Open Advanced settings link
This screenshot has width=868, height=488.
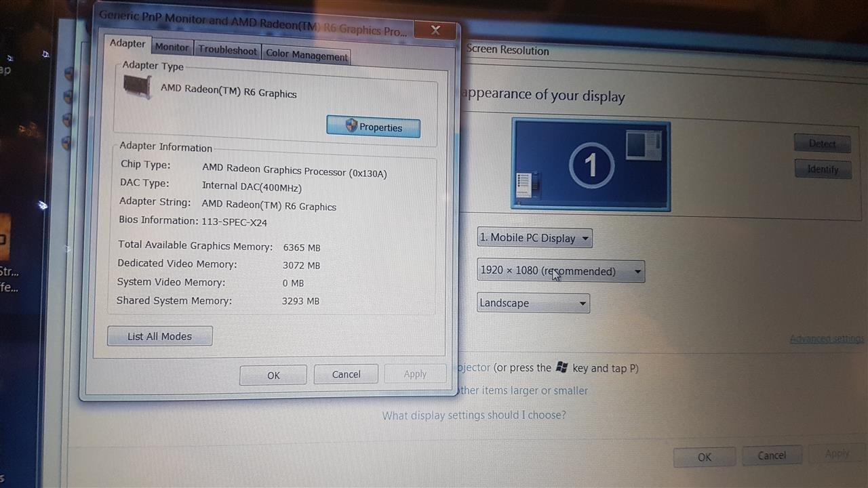827,338
